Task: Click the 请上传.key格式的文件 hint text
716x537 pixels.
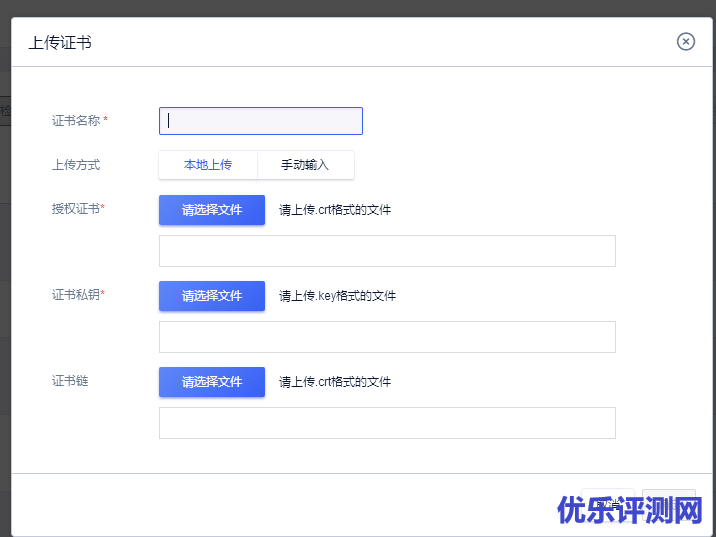Action: (x=337, y=296)
